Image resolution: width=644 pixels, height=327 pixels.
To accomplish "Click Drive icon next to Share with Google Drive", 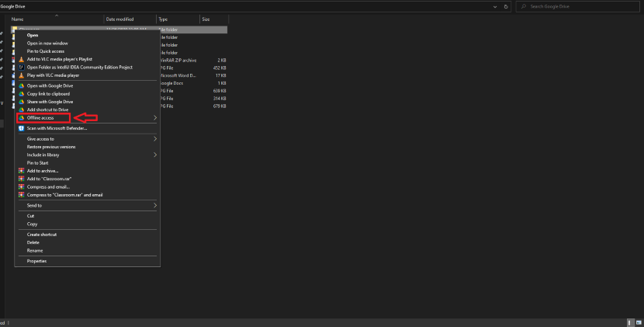I will [22, 102].
